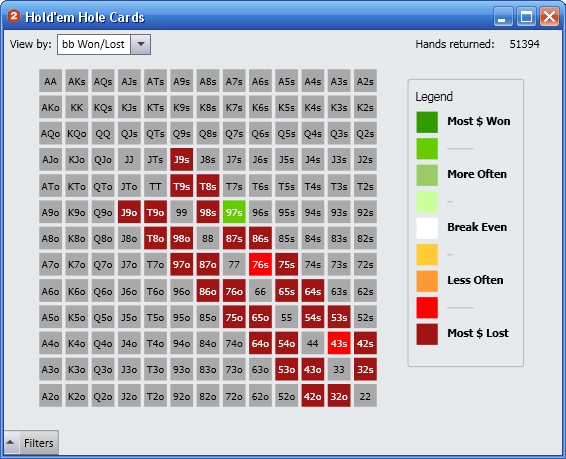Click the bright red legend swatch
The image size is (566, 459).
tap(427, 308)
